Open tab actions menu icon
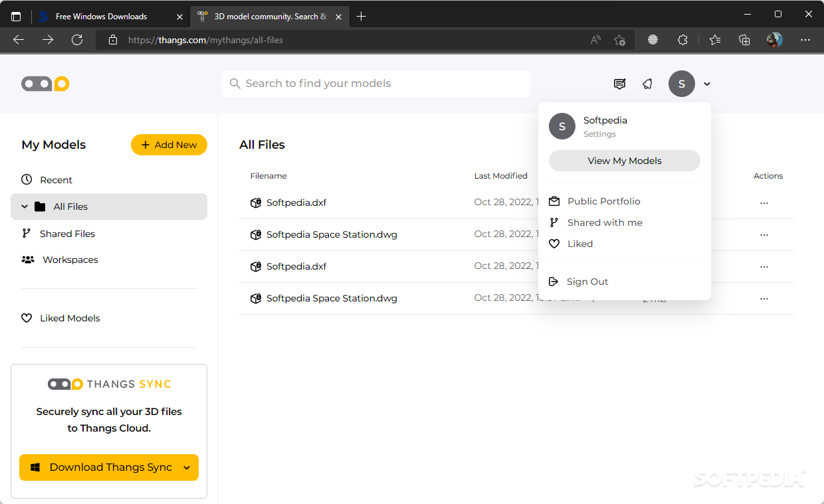 pos(16,17)
